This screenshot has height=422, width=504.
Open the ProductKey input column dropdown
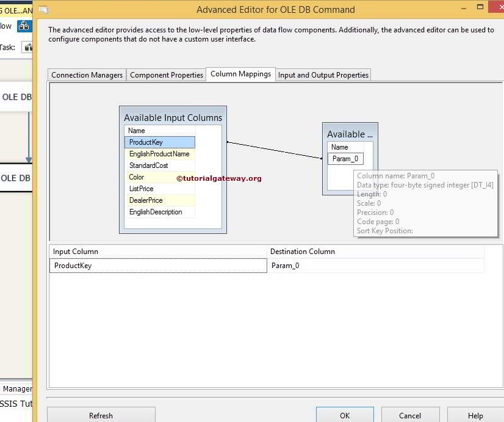click(x=158, y=266)
